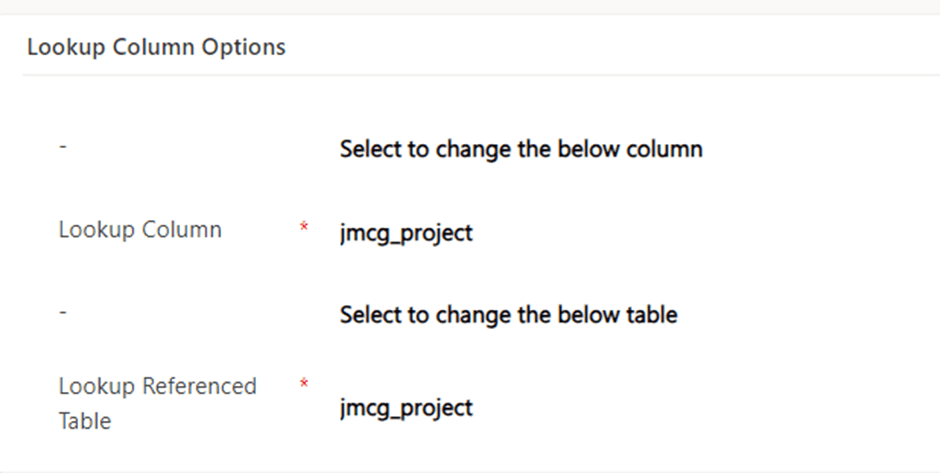Click the dash label above Lookup Column
940x473 pixels.
(63, 147)
